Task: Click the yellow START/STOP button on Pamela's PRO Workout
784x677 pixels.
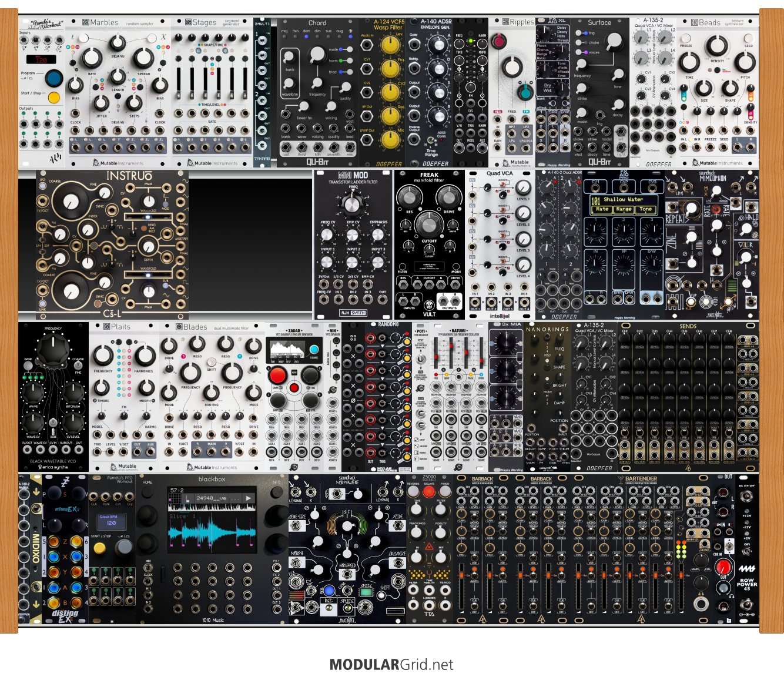Action: tap(100, 548)
